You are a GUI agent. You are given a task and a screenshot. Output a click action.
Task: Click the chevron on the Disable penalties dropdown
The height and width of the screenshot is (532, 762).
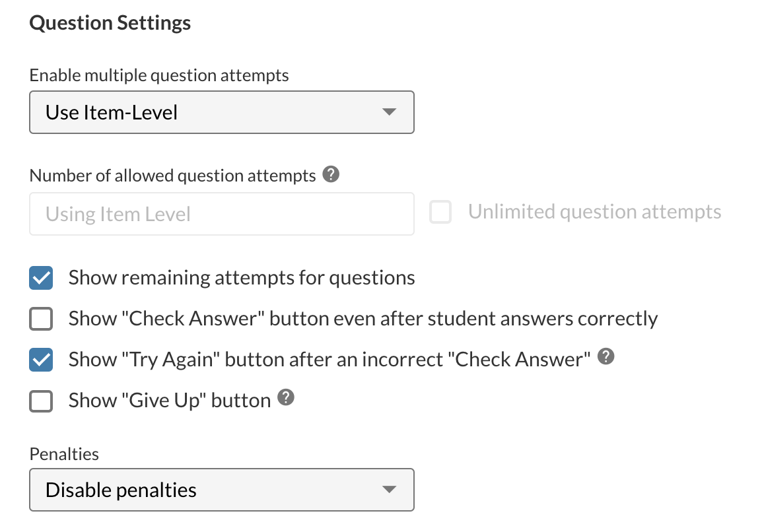pyautogui.click(x=390, y=490)
